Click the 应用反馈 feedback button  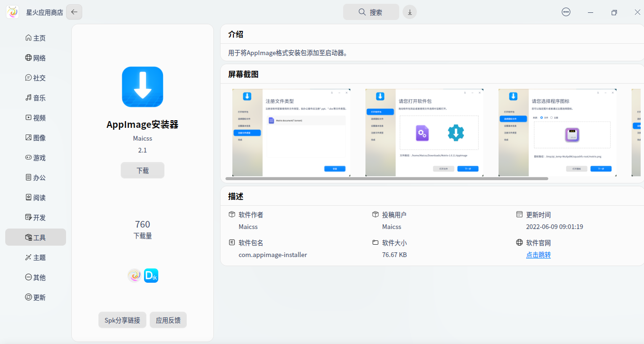[x=168, y=320]
